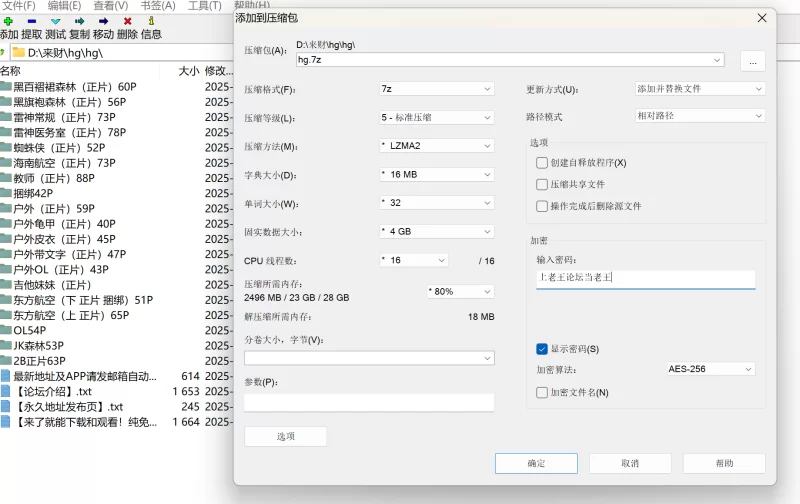Image resolution: width=800 pixels, height=504 pixels.
Task: Click the 确定 button
Action: point(536,463)
